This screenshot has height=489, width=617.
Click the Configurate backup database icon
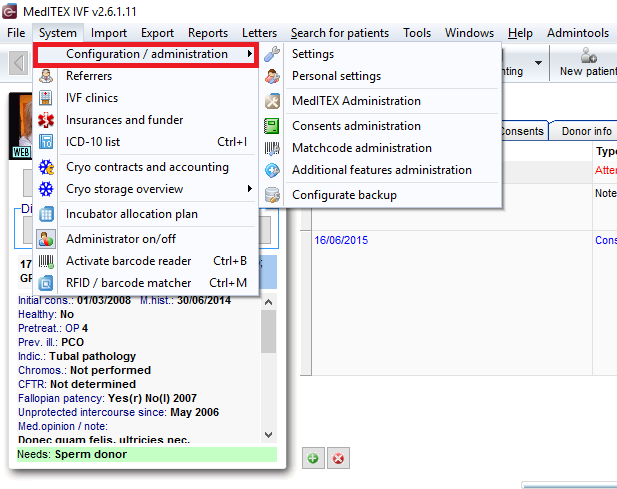pyautogui.click(x=272, y=195)
